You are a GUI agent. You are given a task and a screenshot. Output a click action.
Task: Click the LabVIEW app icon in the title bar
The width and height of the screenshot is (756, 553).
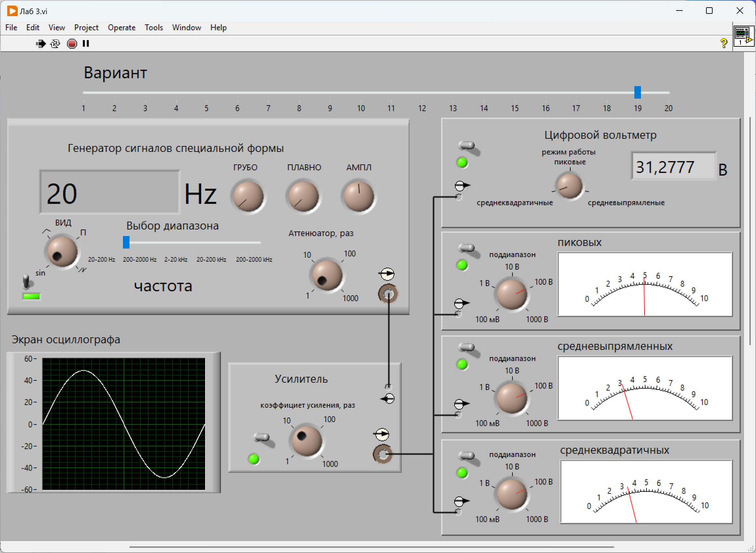click(x=12, y=11)
